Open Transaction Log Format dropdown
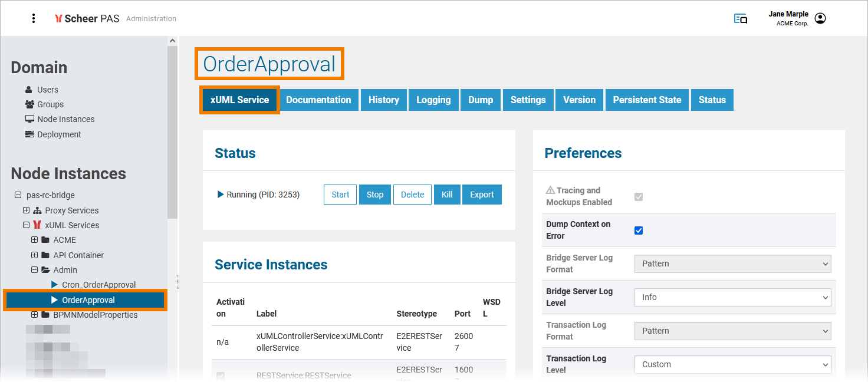 point(733,331)
